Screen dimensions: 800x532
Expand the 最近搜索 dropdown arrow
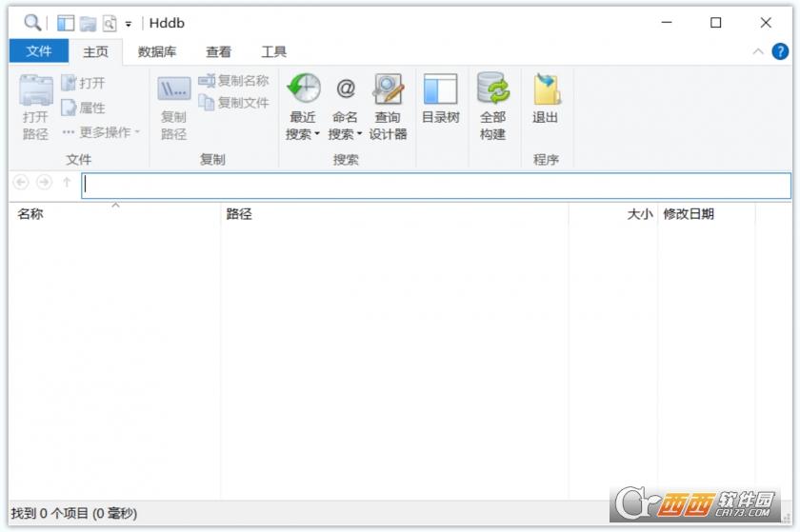click(x=317, y=134)
